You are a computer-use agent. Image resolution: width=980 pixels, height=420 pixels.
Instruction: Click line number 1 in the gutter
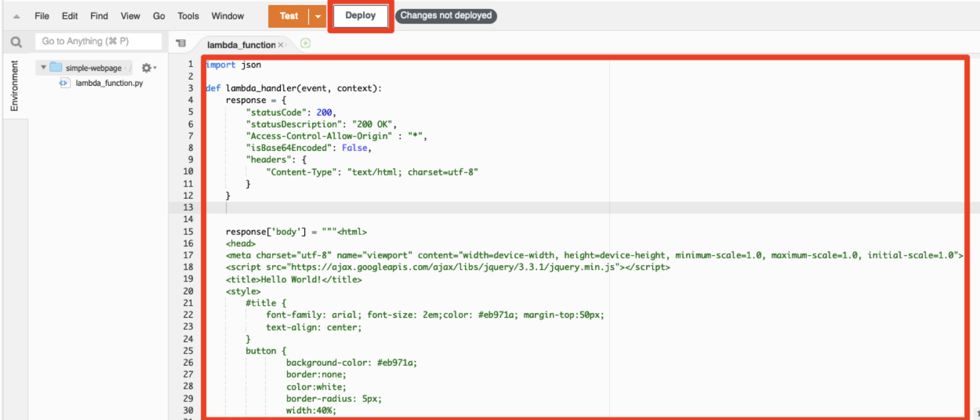191,64
